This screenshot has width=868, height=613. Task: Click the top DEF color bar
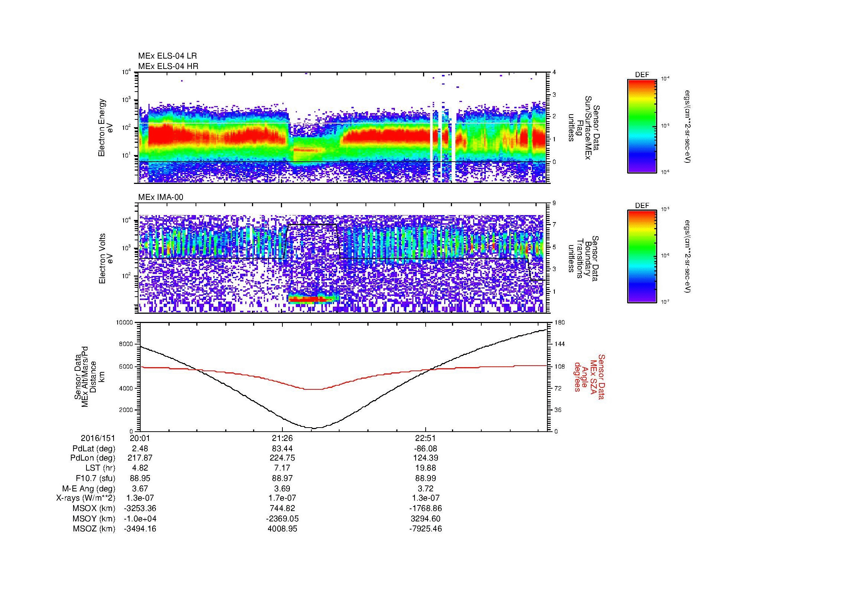click(642, 126)
